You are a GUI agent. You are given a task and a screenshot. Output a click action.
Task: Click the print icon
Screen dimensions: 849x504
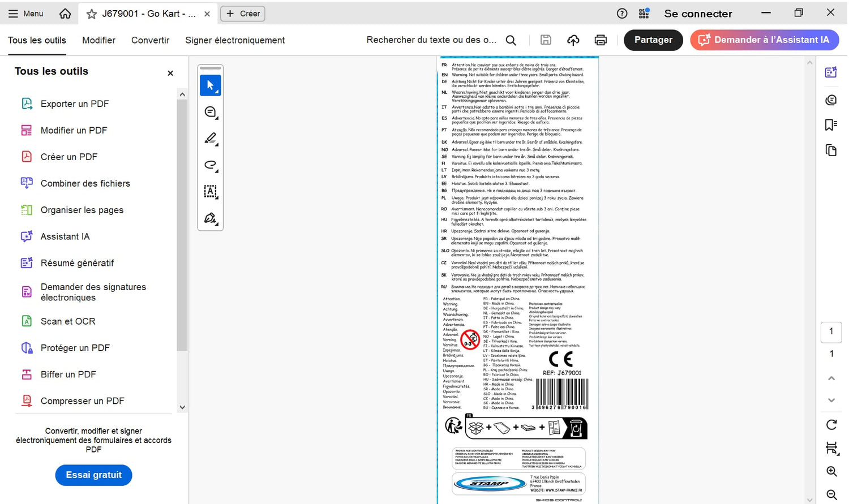point(601,40)
